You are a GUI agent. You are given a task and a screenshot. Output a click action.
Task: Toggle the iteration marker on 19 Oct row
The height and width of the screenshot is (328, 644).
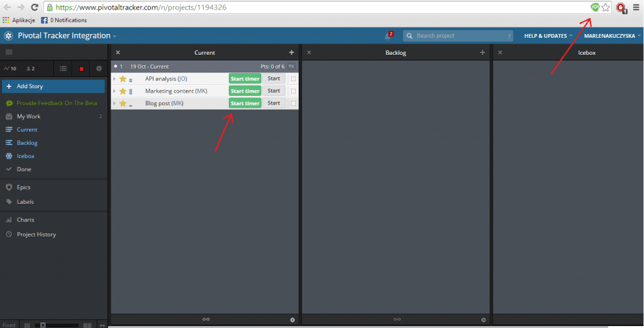pyautogui.click(x=116, y=67)
